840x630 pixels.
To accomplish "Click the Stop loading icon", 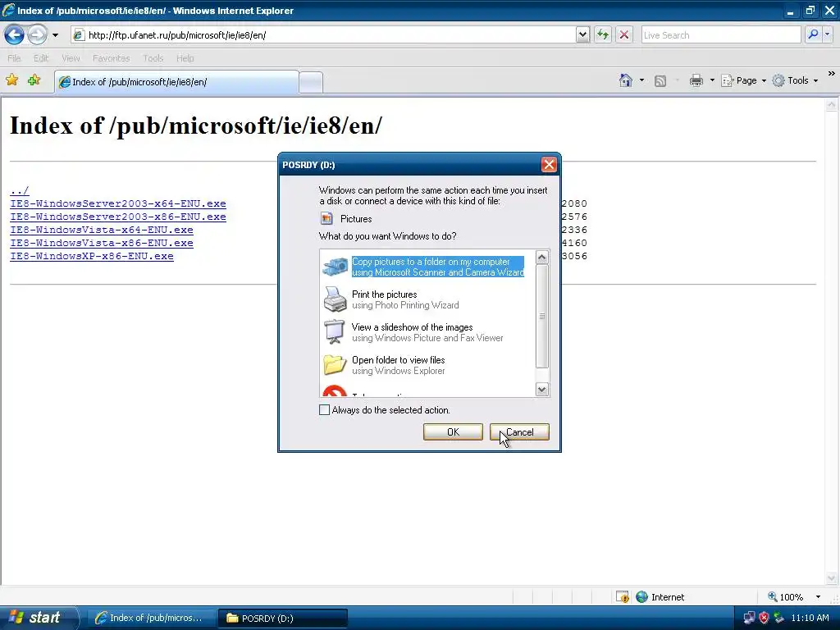I will pyautogui.click(x=624, y=35).
